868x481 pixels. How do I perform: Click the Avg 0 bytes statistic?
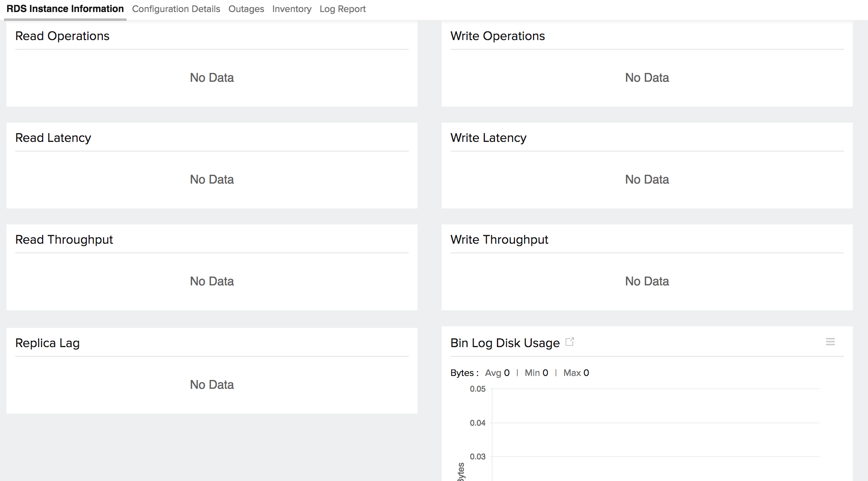497,373
